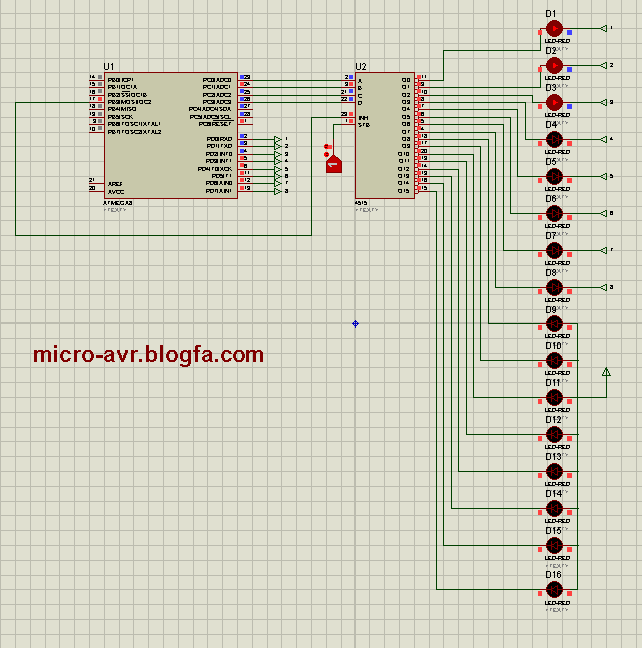Click the terminal arrow labeled 1 beside D1
The image size is (642, 648).
pos(601,29)
